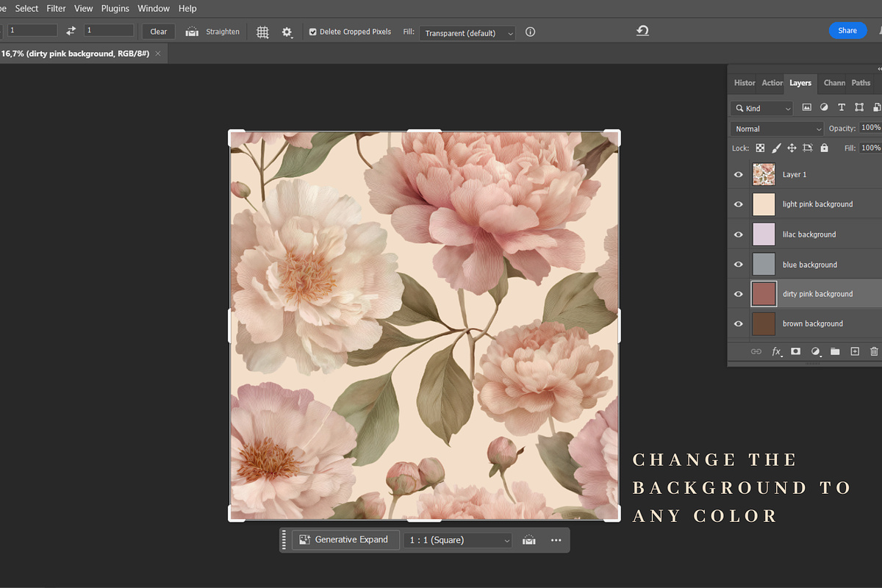Swap crop width and height values
The width and height of the screenshot is (882, 588).
pos(71,31)
